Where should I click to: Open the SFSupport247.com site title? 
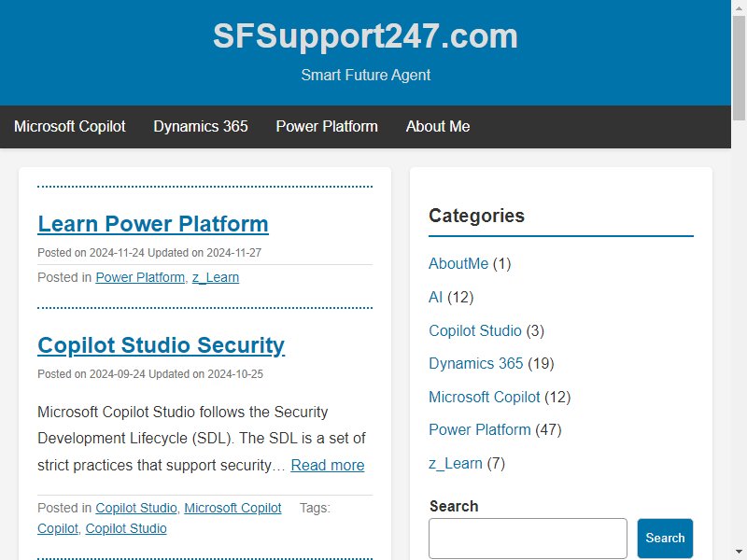tap(365, 36)
